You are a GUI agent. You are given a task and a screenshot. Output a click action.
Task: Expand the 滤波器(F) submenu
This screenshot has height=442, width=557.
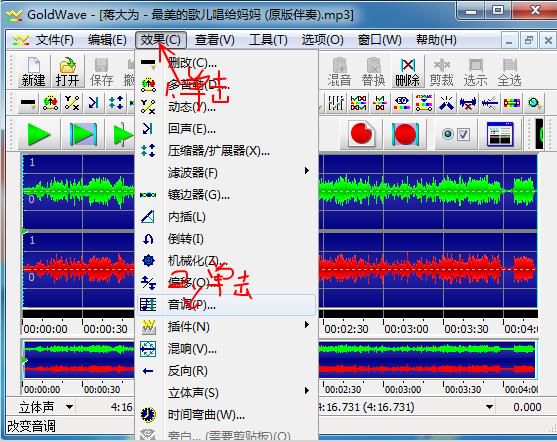click(226, 173)
